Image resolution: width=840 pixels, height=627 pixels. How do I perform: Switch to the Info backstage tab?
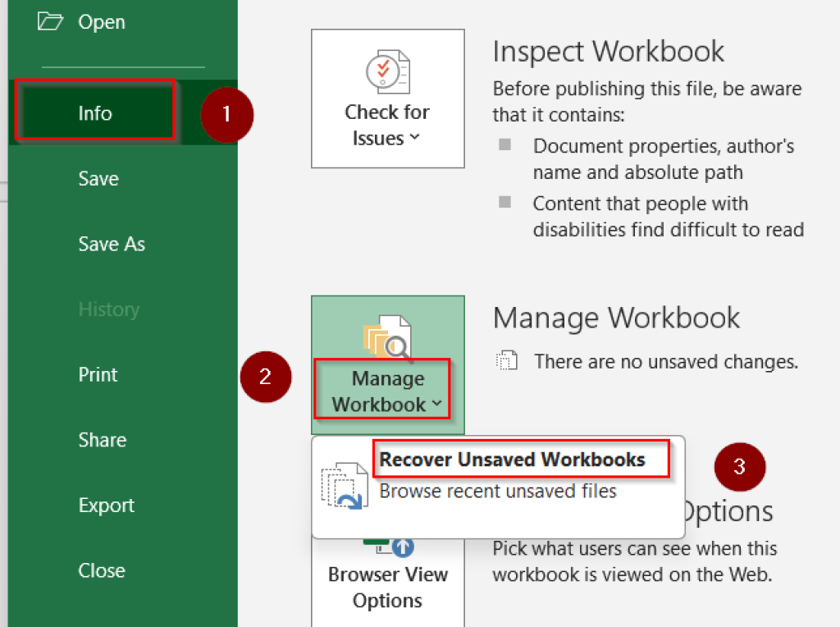(x=94, y=114)
